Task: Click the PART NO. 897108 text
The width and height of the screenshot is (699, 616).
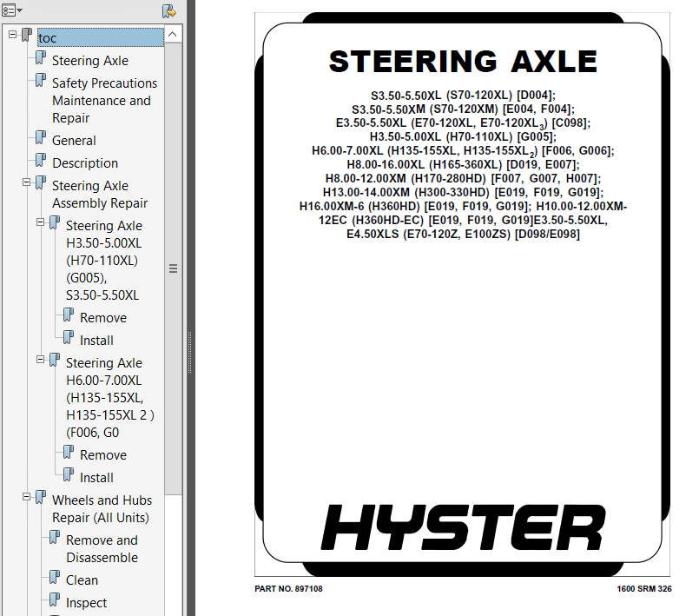Action: (x=288, y=589)
